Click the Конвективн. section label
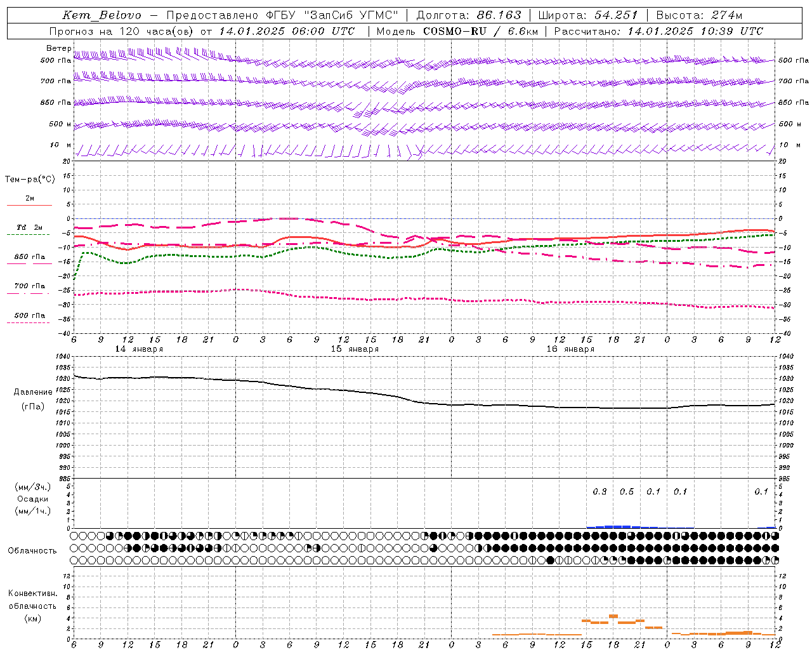Image resolution: width=812 pixels, height=650 pixels. (32, 594)
